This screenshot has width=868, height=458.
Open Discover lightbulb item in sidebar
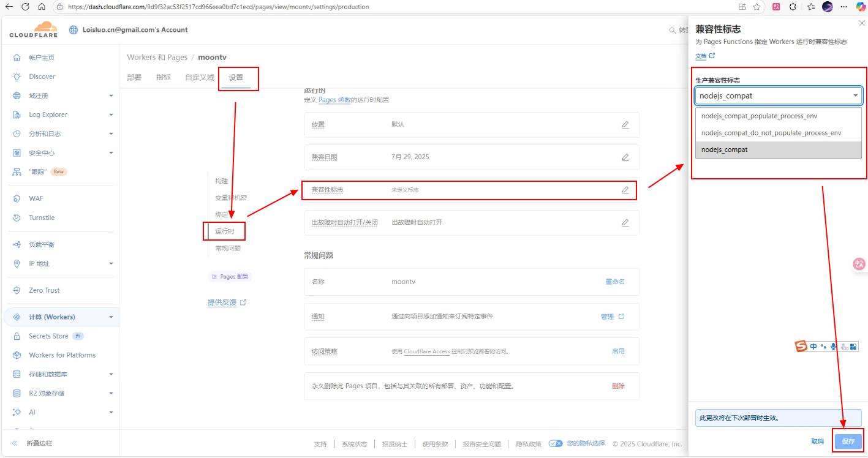tap(42, 77)
